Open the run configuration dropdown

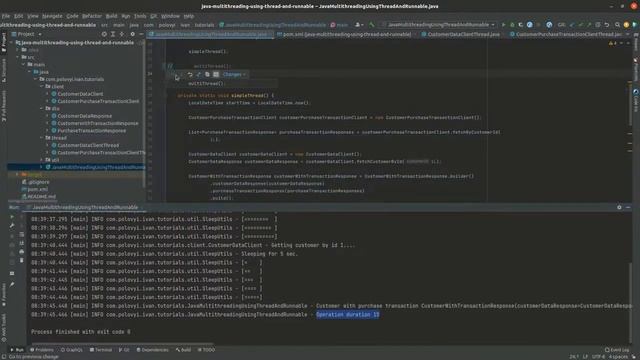pyautogui.click(x=439, y=25)
